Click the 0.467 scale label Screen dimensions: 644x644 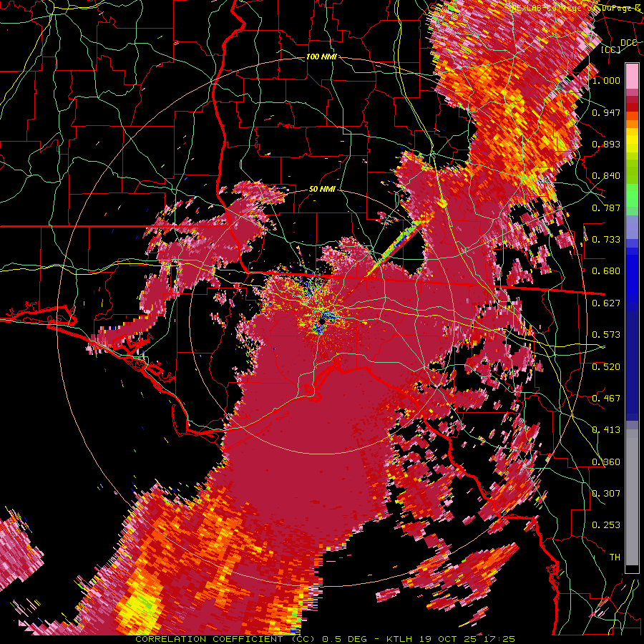click(x=606, y=399)
